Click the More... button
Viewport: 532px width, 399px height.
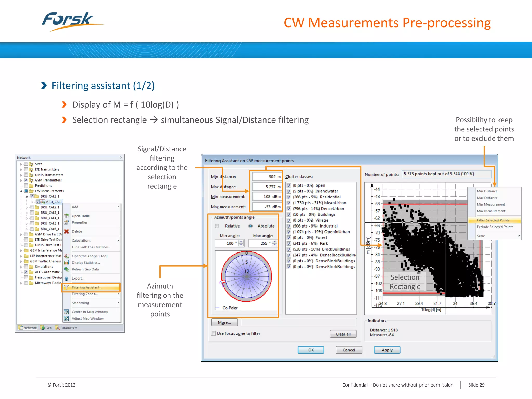224,323
